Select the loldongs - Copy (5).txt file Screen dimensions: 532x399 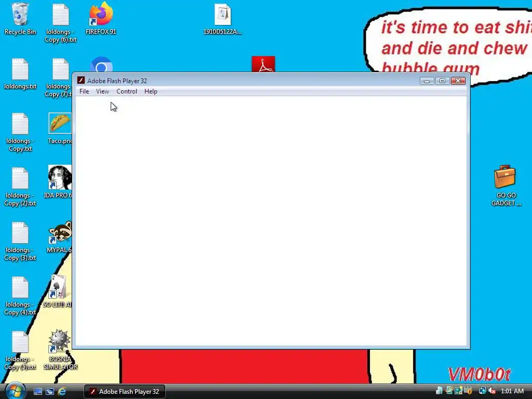(20, 350)
